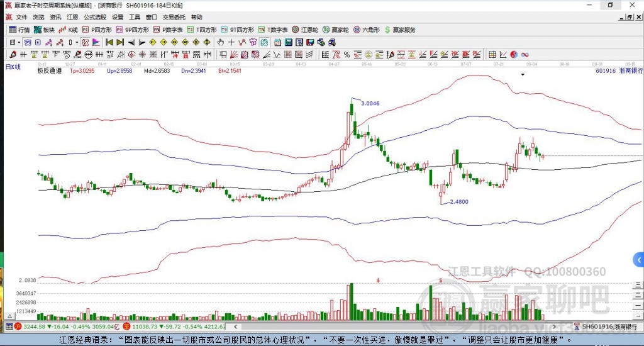Click the zigzag wave line icon

[277, 55]
